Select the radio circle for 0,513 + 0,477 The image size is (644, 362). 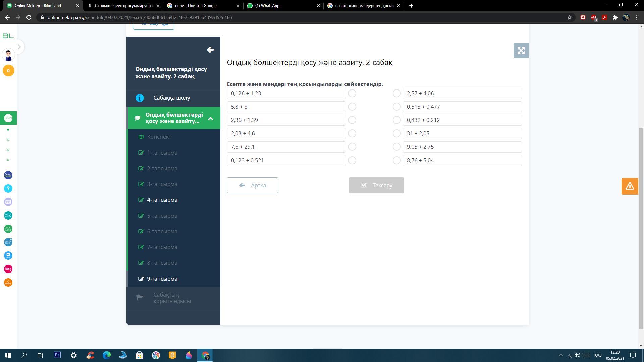click(397, 107)
